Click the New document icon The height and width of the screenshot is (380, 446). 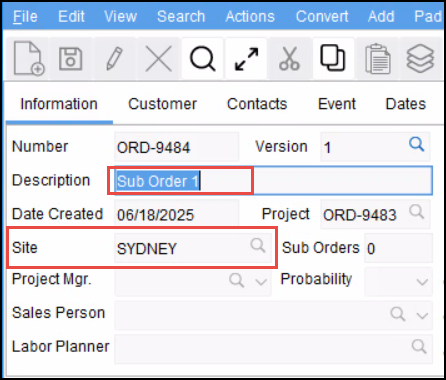29,59
